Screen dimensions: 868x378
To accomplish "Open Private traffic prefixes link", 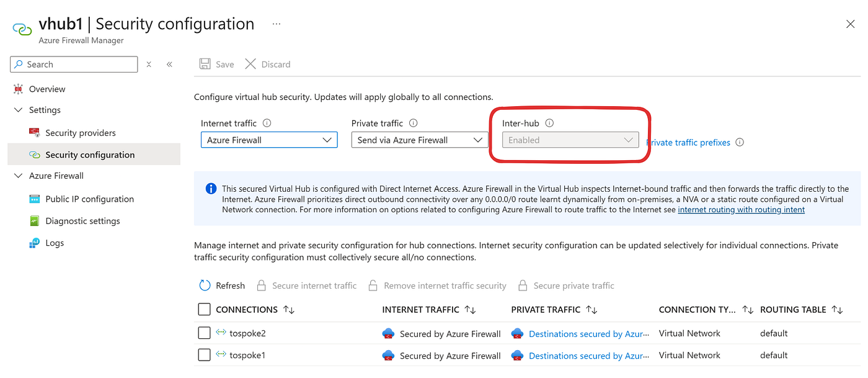I will point(689,142).
